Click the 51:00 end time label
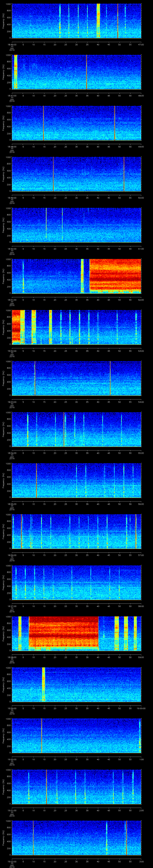Viewport: 153px width, 868px height. tap(141, 249)
